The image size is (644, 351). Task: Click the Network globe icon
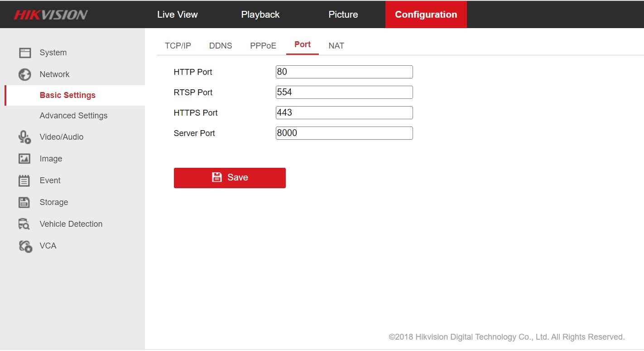click(x=24, y=74)
